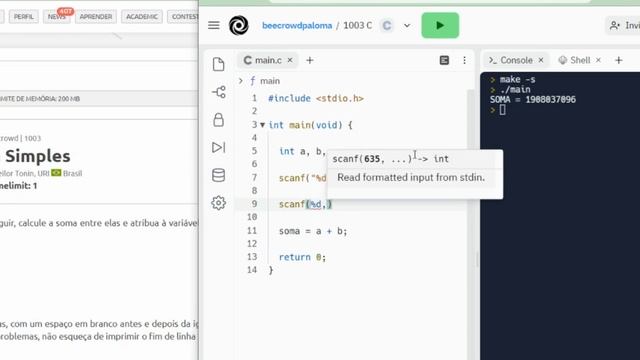Click the main function breadcrumb

270,81
